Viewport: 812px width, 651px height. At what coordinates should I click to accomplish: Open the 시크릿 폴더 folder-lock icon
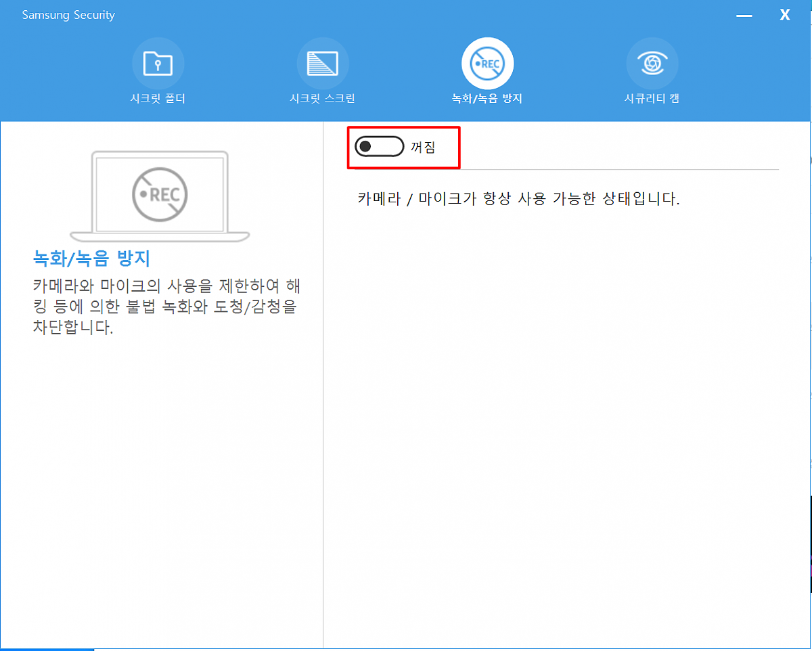click(158, 64)
